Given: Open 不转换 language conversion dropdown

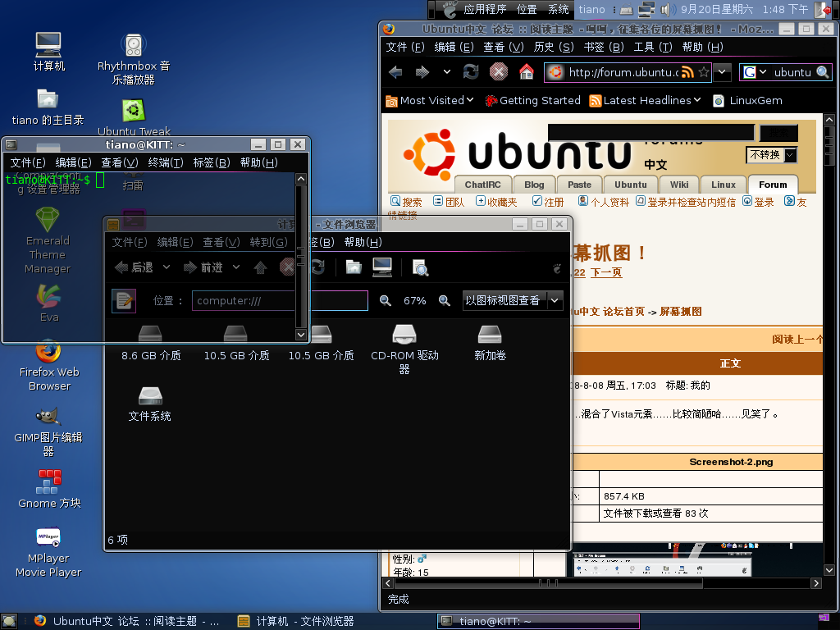Looking at the screenshot, I should pyautogui.click(x=771, y=155).
